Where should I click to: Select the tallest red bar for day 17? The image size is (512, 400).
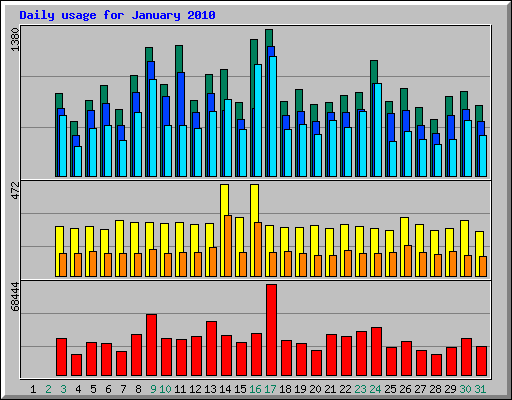tap(271, 330)
